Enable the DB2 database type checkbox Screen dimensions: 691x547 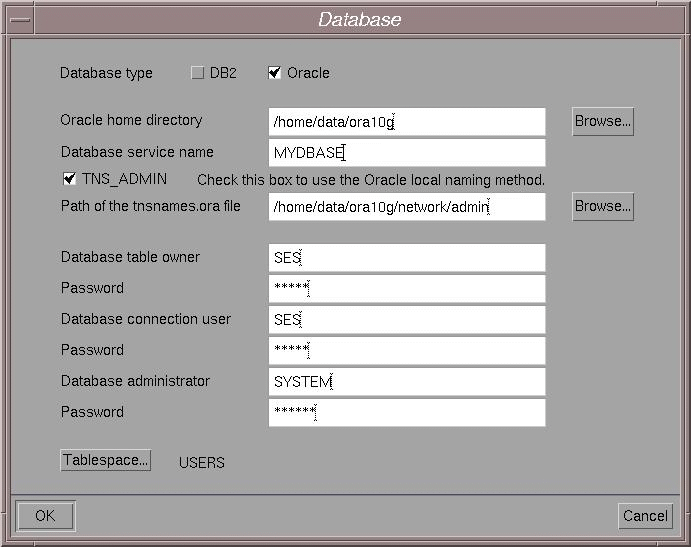[x=198, y=73]
